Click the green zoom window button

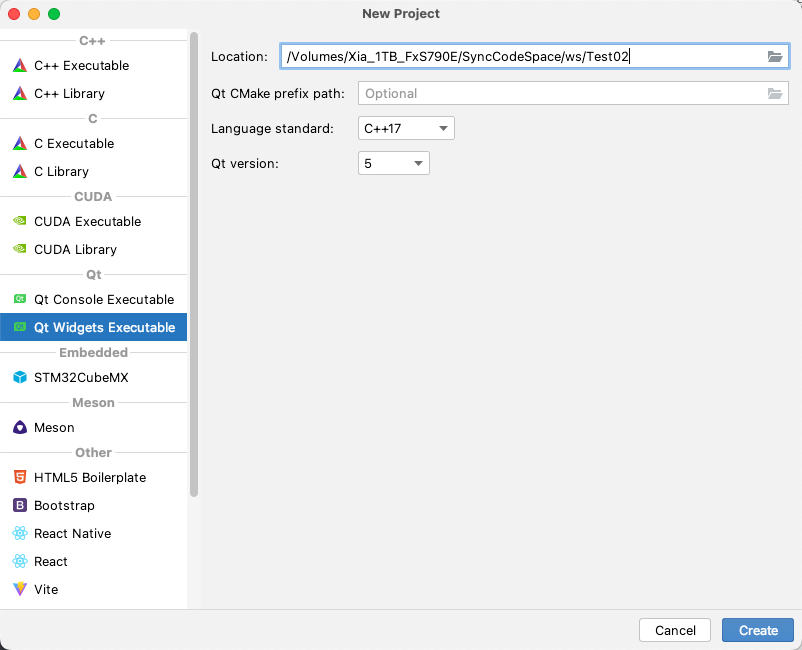tap(54, 14)
